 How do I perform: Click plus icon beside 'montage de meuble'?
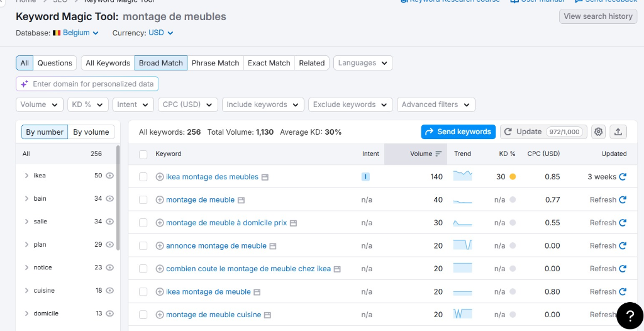[160, 200]
